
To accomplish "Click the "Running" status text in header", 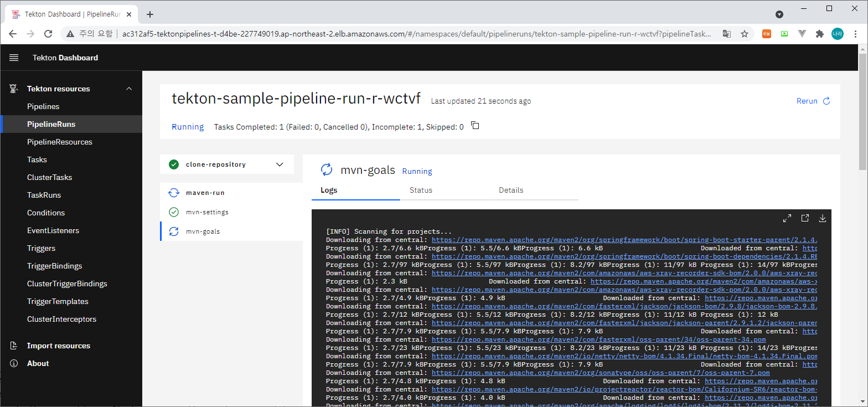I will [188, 127].
